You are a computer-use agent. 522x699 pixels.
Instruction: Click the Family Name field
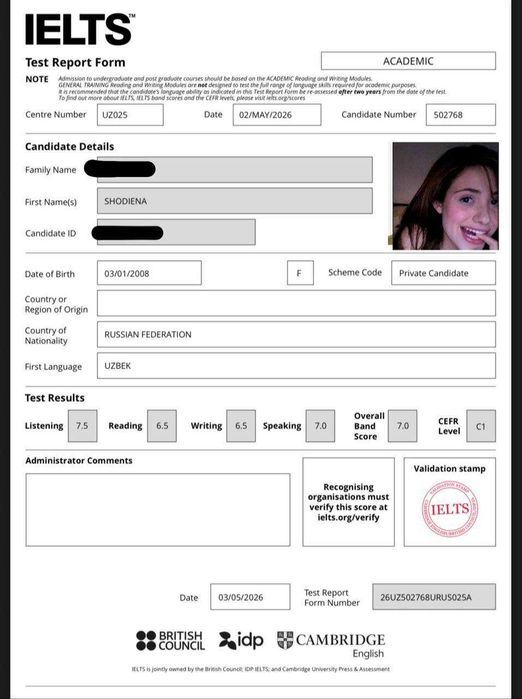pos(234,169)
